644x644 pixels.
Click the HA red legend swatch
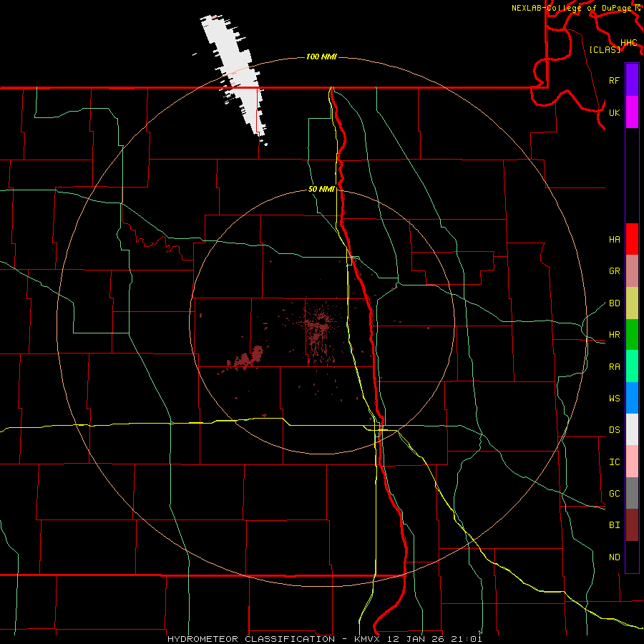(632, 239)
